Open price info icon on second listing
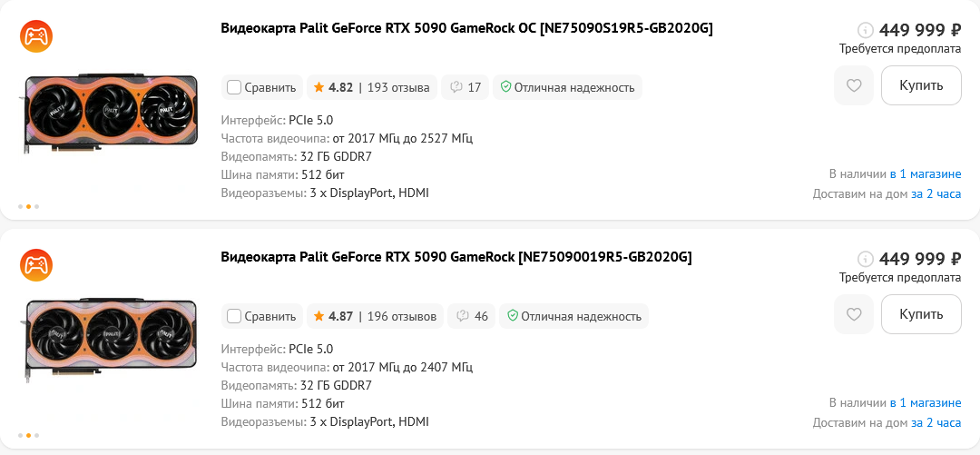The height and width of the screenshot is (455, 980). coord(865,259)
